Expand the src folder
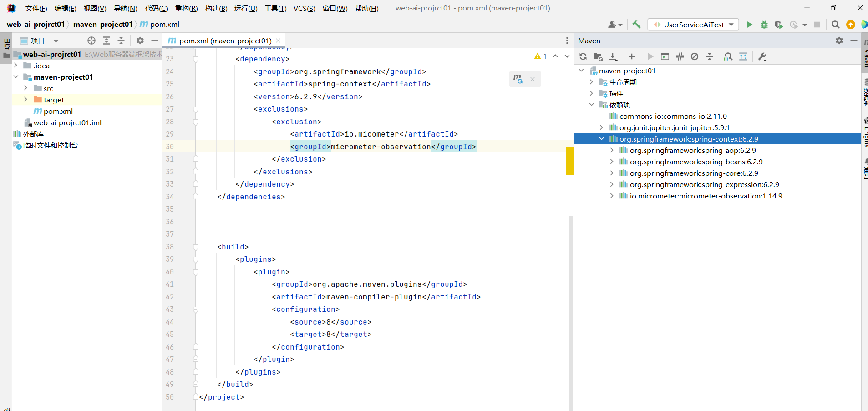Image resolution: width=868 pixels, height=411 pixels. point(26,88)
